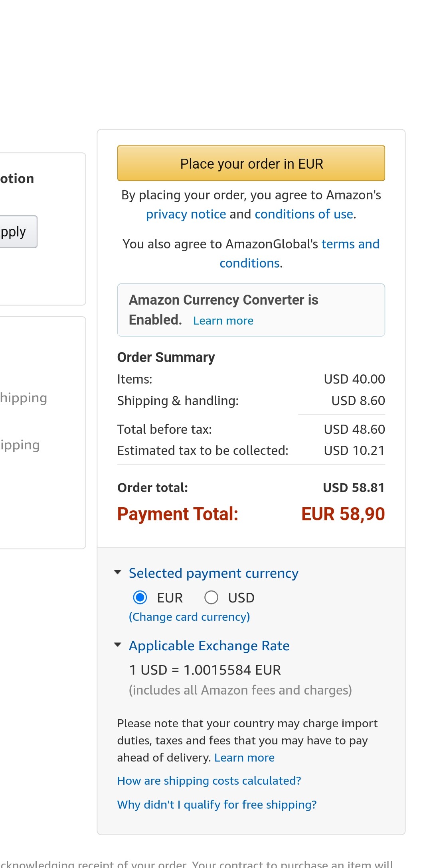Collapse Applicable Exchange Rate arrow
The width and height of the screenshot is (431, 868).
(118, 645)
